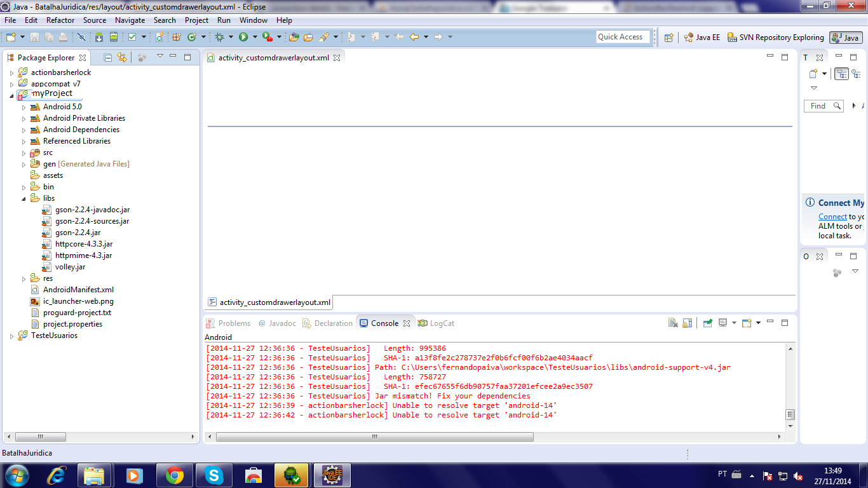
Task: Open Package Explorer view menu triangle
Action: (160, 57)
